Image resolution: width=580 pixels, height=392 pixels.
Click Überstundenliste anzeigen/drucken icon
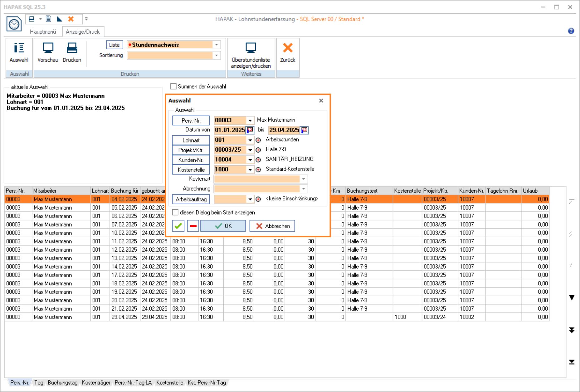(251, 48)
